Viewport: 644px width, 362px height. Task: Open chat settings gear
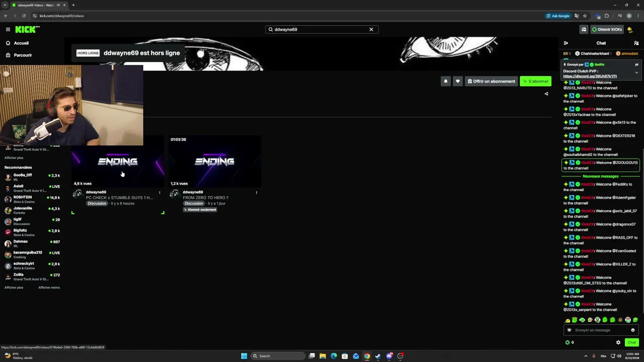tap(618, 342)
